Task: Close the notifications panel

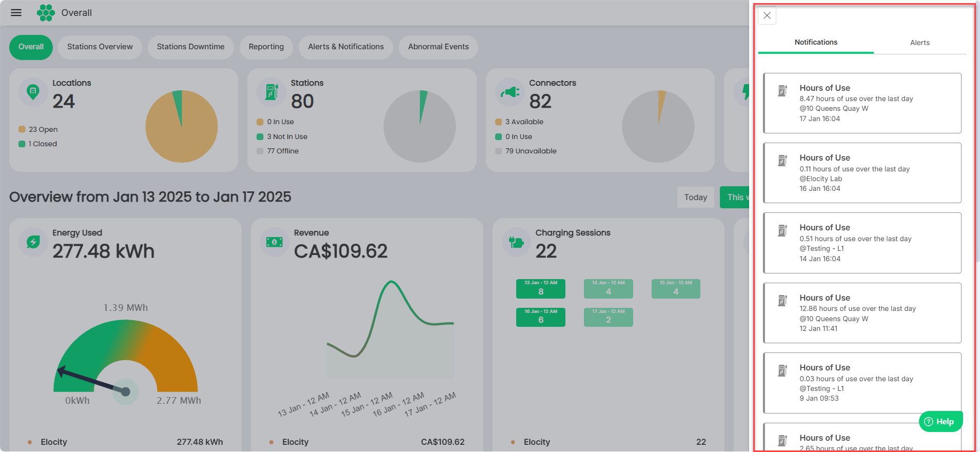Action: pyautogui.click(x=767, y=15)
